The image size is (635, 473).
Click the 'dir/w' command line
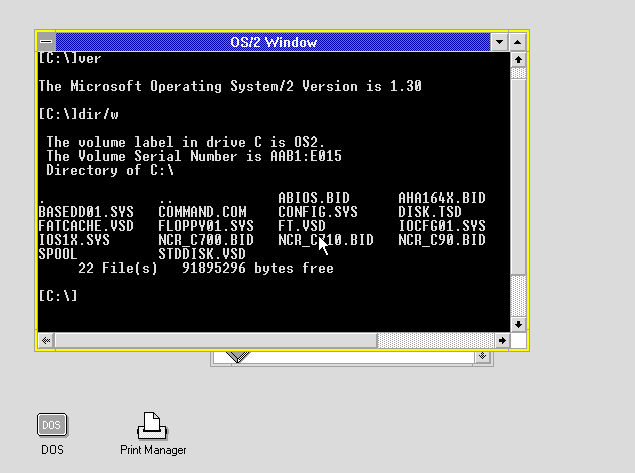79,114
